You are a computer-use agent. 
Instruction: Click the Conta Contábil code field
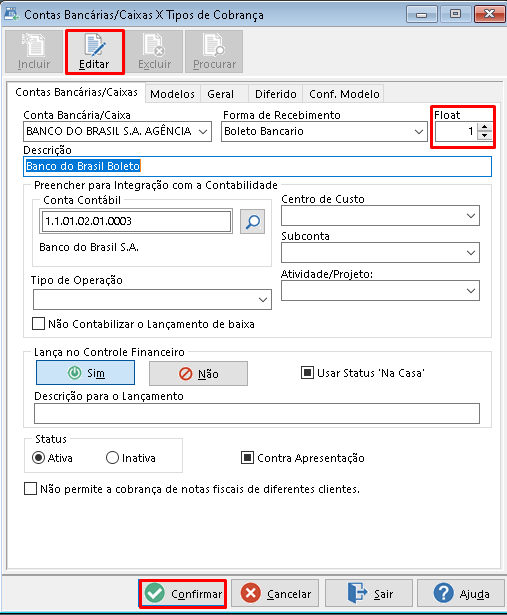point(136,221)
